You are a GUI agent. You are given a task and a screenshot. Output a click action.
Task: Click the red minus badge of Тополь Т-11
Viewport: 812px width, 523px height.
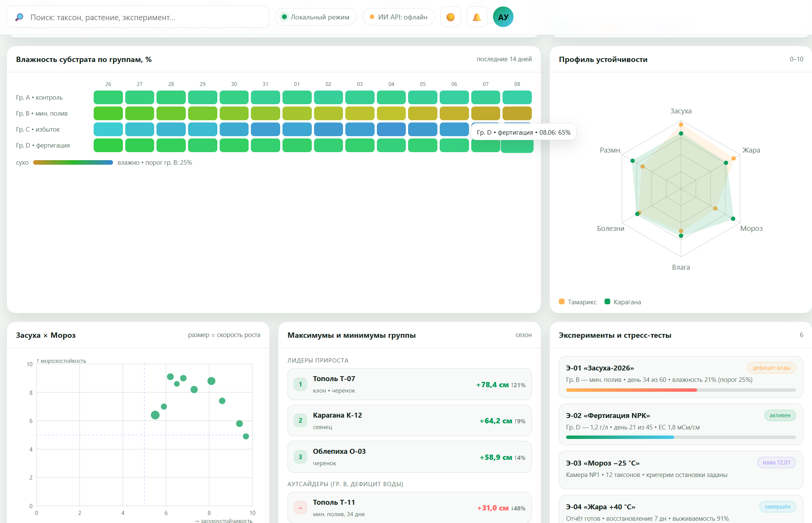[300, 508]
